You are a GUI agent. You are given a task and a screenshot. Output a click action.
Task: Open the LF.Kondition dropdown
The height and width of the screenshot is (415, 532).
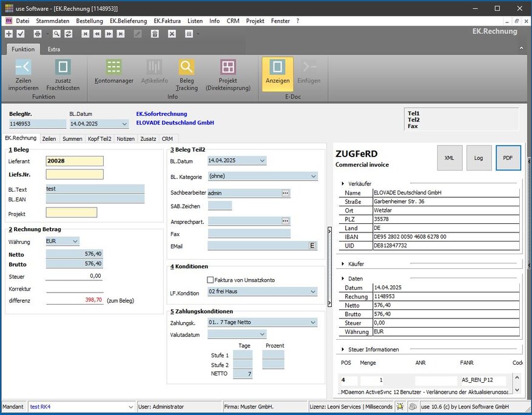pos(313,292)
